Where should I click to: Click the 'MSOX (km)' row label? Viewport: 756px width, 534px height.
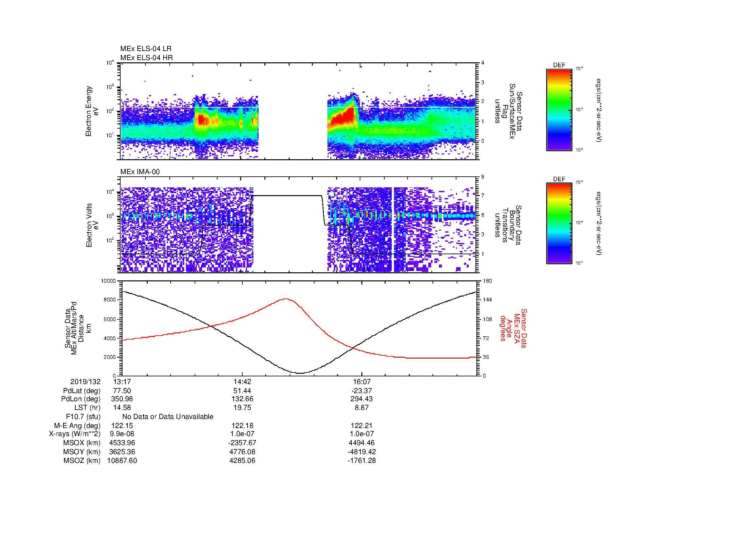point(82,443)
